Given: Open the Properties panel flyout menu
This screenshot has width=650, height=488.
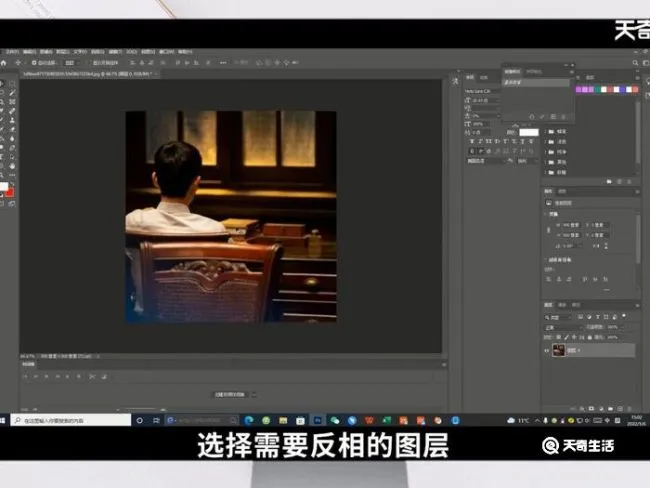Looking at the screenshot, I should (637, 192).
